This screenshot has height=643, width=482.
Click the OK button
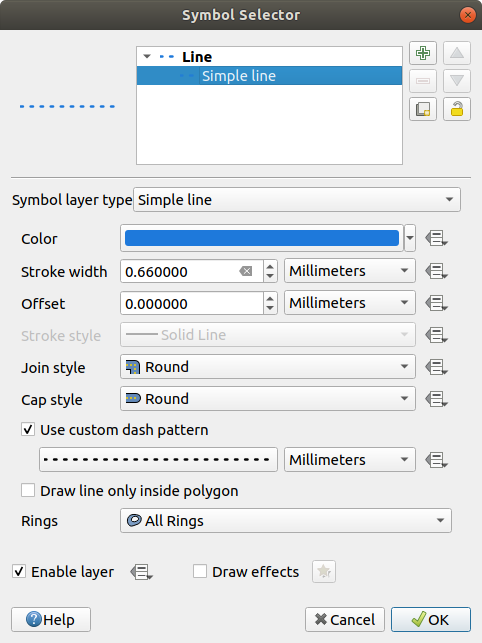(x=430, y=619)
